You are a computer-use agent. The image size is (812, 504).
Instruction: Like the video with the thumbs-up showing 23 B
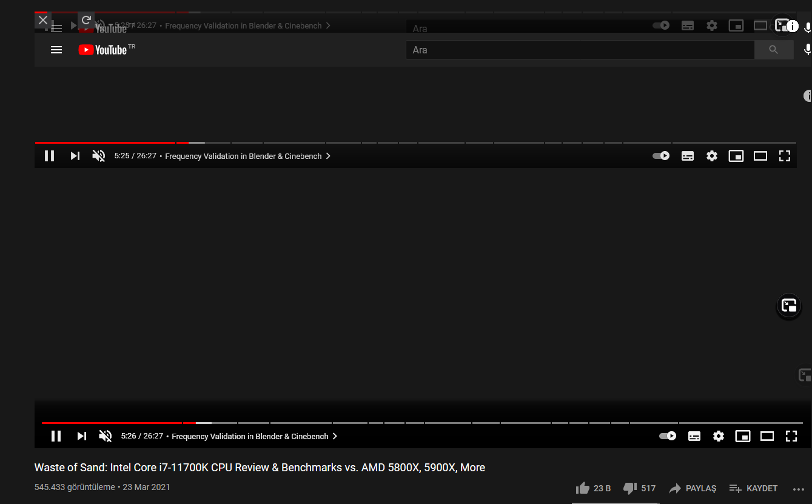(593, 488)
